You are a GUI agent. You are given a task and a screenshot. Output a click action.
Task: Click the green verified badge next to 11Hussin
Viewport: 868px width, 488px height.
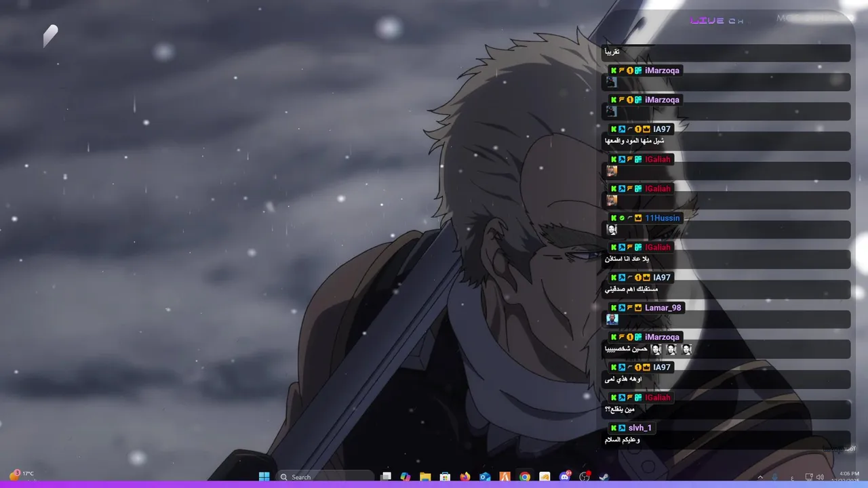pyautogui.click(x=622, y=218)
